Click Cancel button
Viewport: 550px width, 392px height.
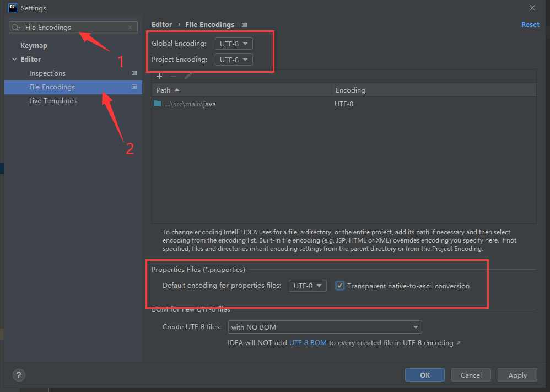[x=471, y=375]
